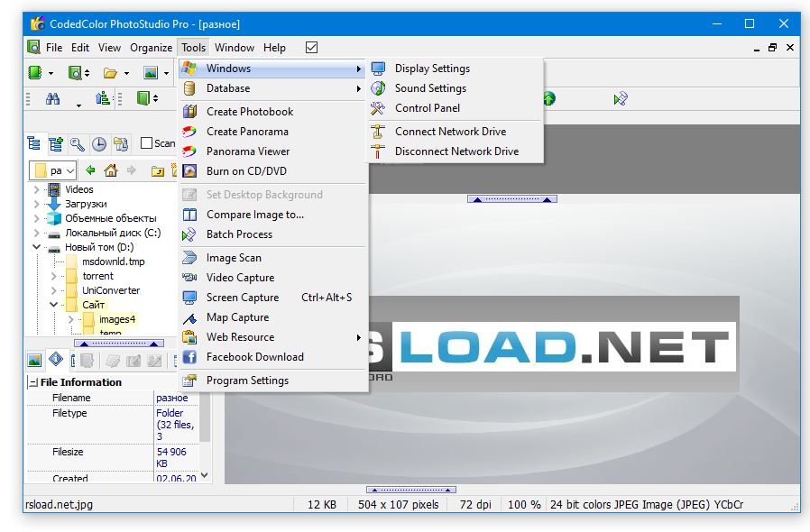810x532 pixels.
Task: Click the home folder icon
Action: click(x=111, y=170)
